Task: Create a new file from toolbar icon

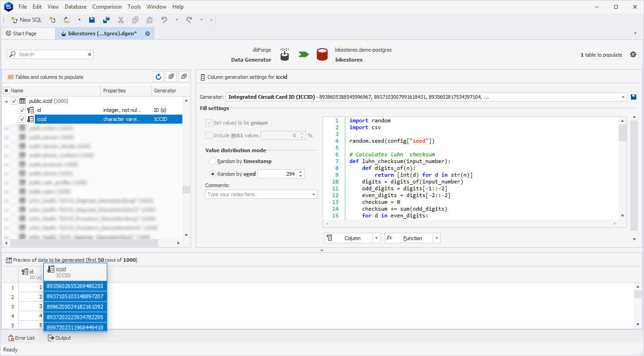Action: click(x=52, y=20)
